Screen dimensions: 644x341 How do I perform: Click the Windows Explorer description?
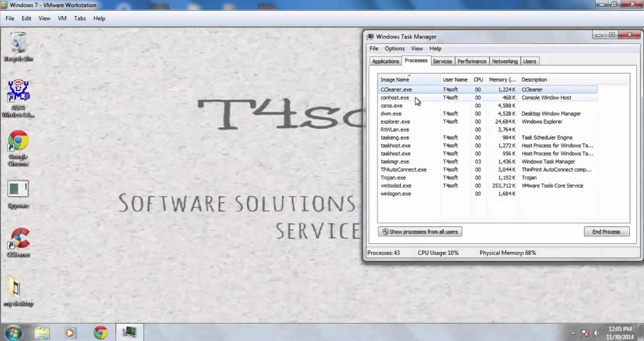(x=542, y=122)
